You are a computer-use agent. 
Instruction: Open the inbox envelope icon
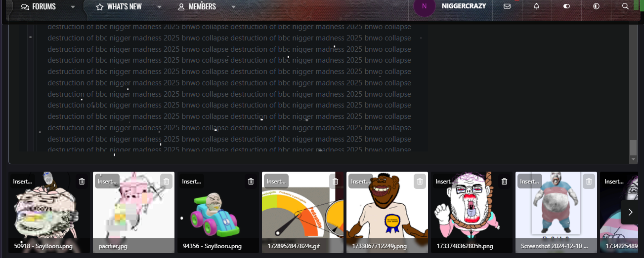click(x=507, y=6)
